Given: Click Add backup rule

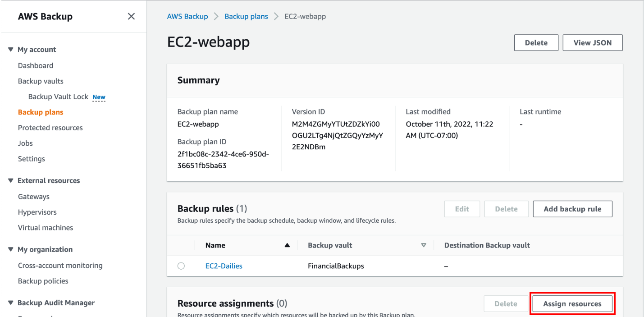Looking at the screenshot, I should [572, 209].
